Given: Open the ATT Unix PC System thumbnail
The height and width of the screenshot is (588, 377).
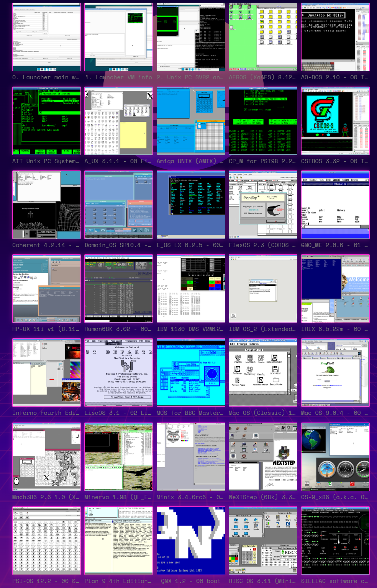Looking at the screenshot, I should [x=46, y=121].
